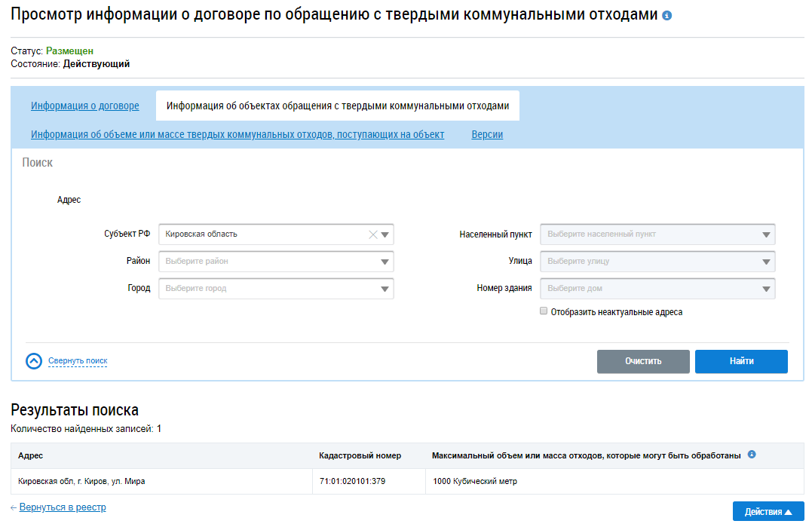The height and width of the screenshot is (527, 812).
Task: Select the active объектах обращения tab
Action: [x=337, y=106]
